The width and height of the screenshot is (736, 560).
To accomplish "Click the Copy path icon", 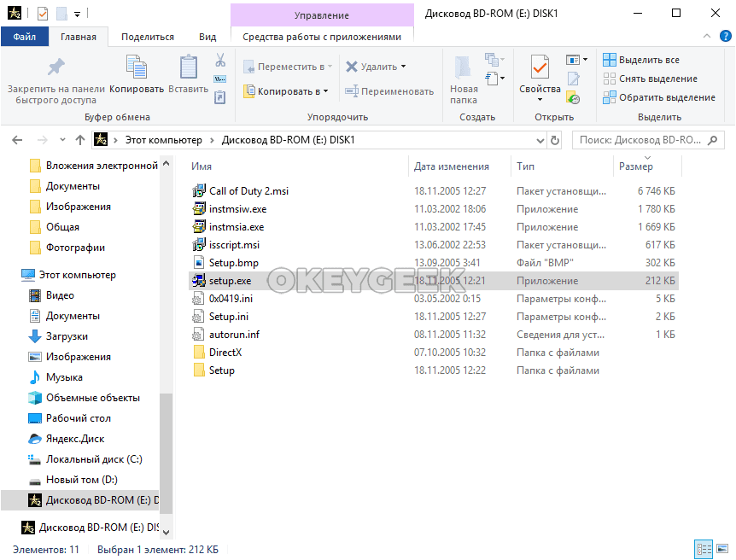I will click(220, 79).
